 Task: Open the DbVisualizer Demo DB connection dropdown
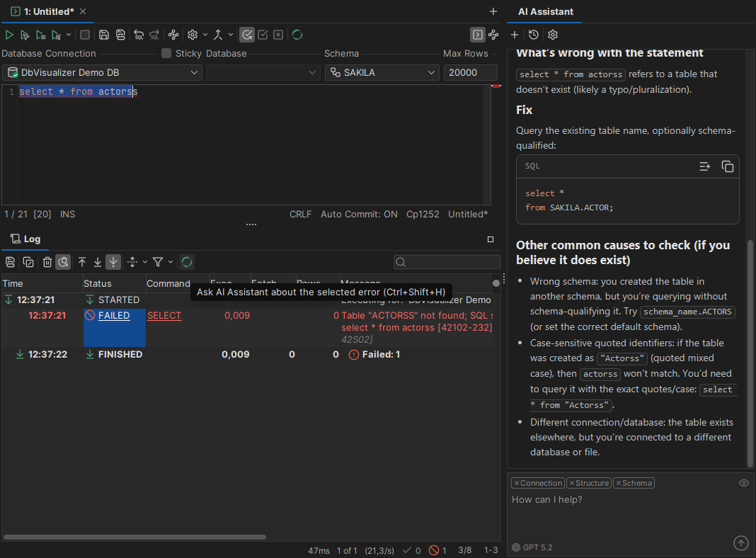pyautogui.click(x=102, y=72)
